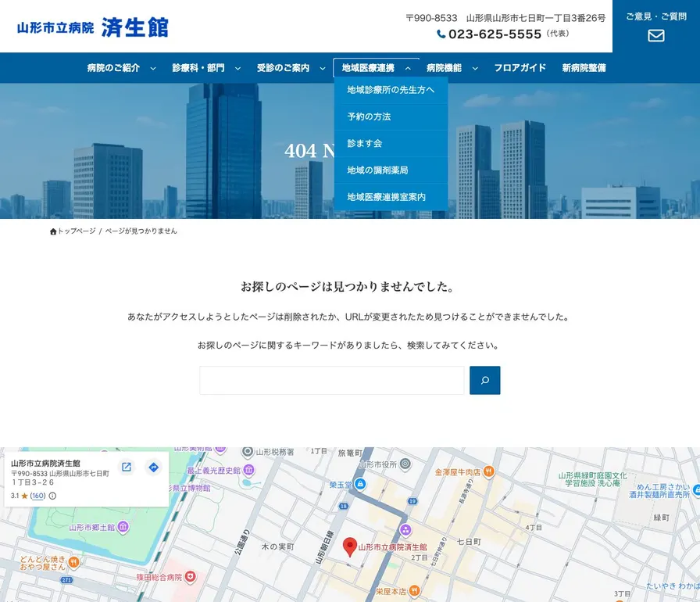The image size is (700, 602).
Task: Go to フロアガイド page
Action: (x=520, y=68)
